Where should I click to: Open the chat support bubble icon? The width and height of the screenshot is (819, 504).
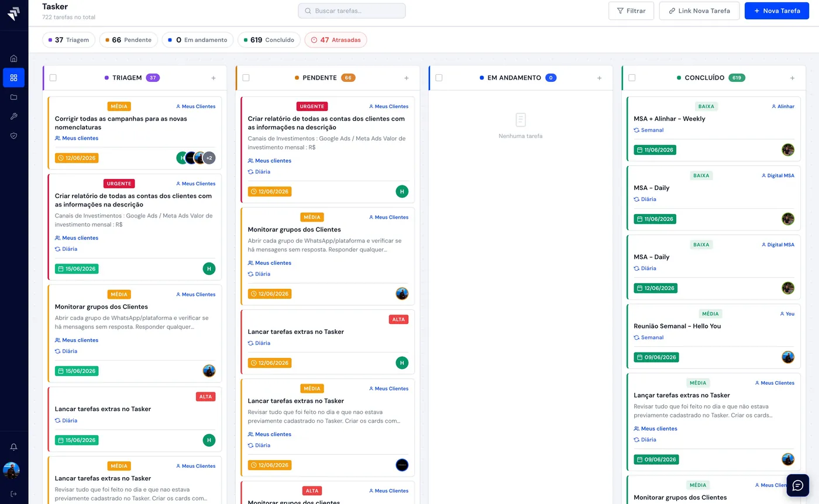[x=798, y=485]
